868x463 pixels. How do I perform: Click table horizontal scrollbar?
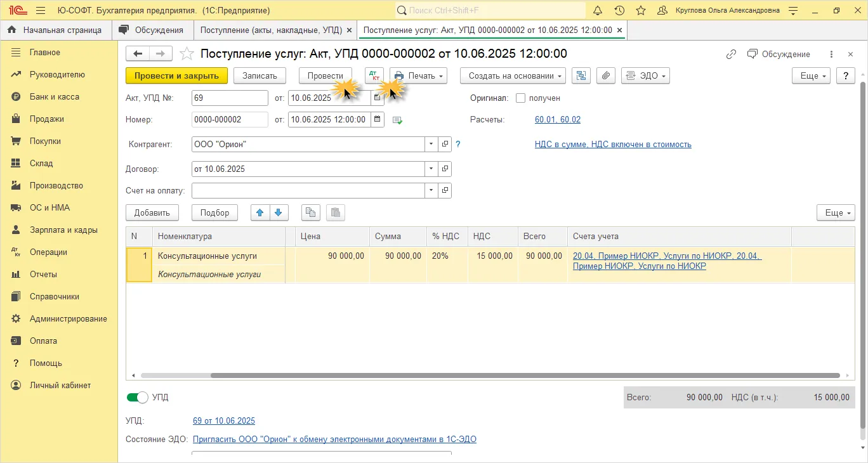pos(525,375)
